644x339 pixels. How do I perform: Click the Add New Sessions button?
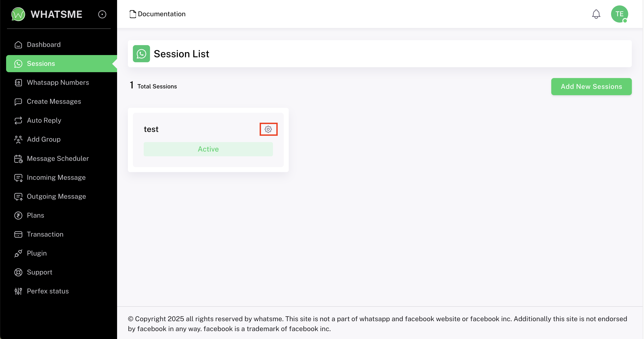click(x=591, y=87)
